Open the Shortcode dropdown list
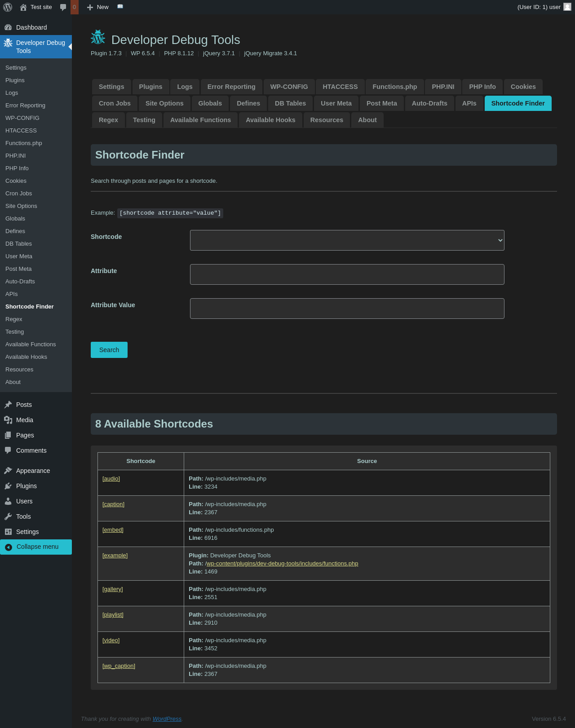The width and height of the screenshot is (575, 728). pos(347,240)
